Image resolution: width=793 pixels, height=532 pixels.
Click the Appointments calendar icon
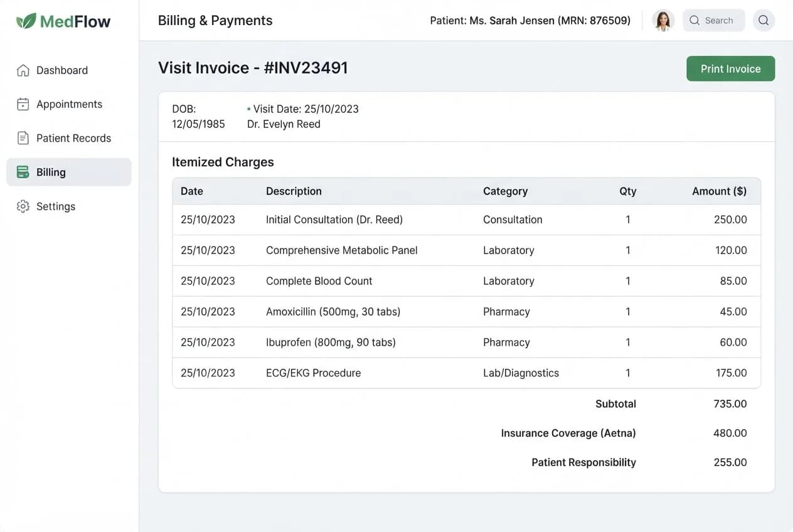[x=23, y=104]
